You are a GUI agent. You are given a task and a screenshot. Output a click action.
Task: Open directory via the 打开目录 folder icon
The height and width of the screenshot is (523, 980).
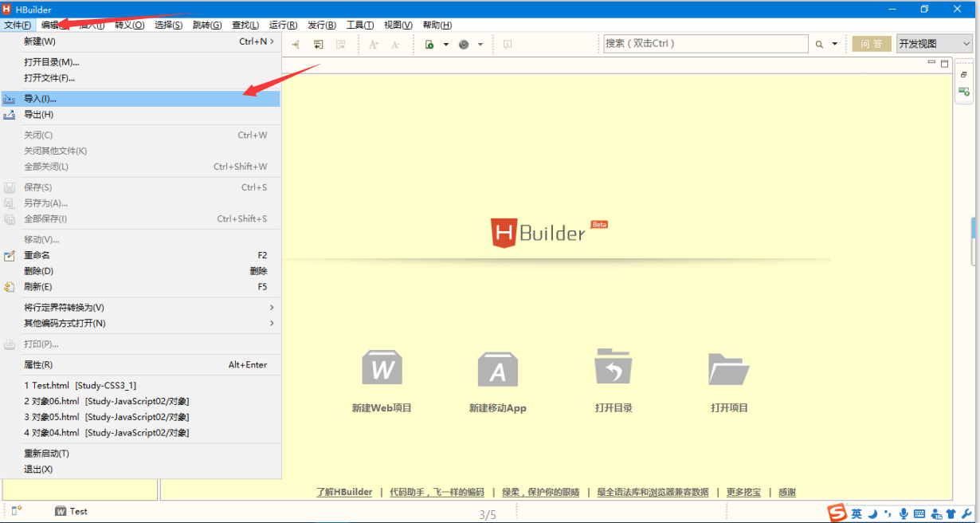click(613, 368)
